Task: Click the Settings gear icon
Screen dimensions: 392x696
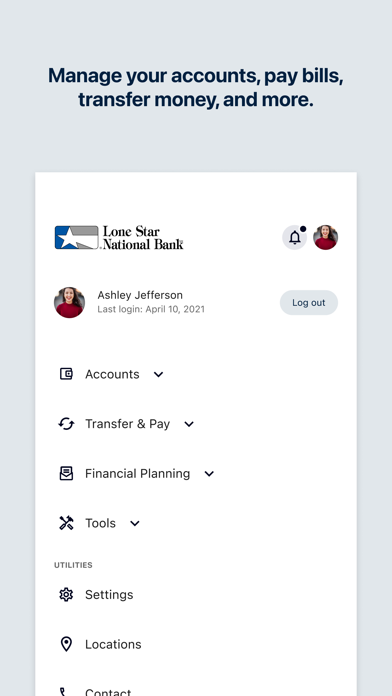Action: (x=66, y=594)
